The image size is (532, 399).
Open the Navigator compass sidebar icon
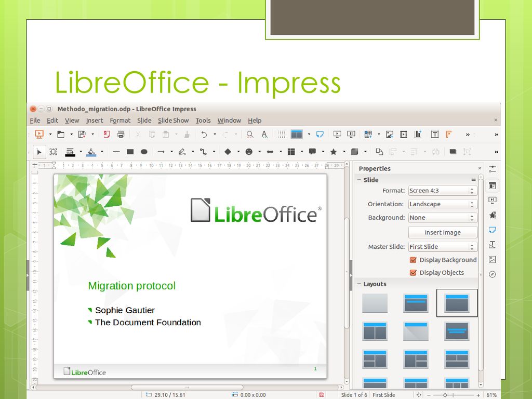(x=493, y=274)
